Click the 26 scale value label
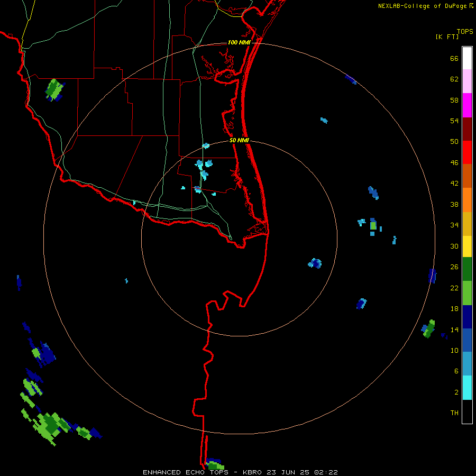The width and height of the screenshot is (476, 476). pos(454,267)
